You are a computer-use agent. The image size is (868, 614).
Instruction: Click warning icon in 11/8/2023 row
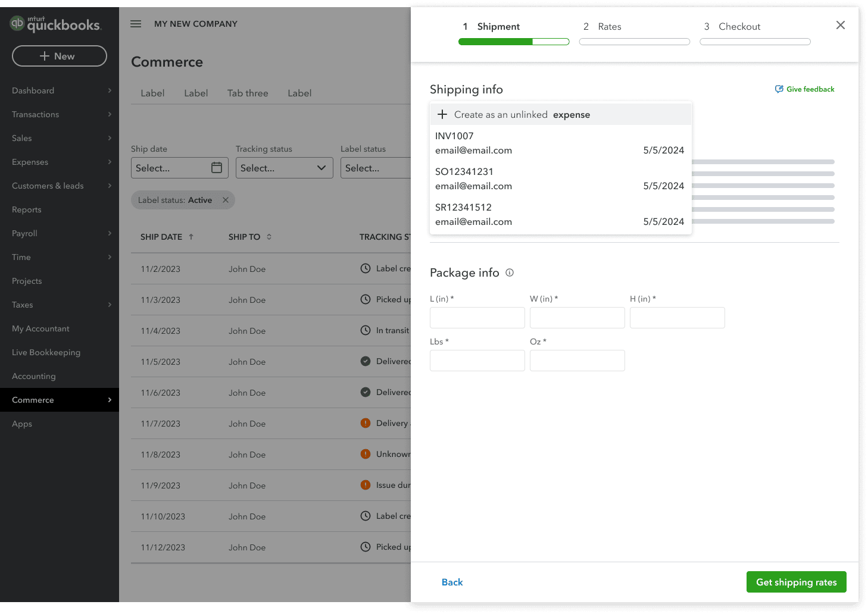tap(366, 454)
